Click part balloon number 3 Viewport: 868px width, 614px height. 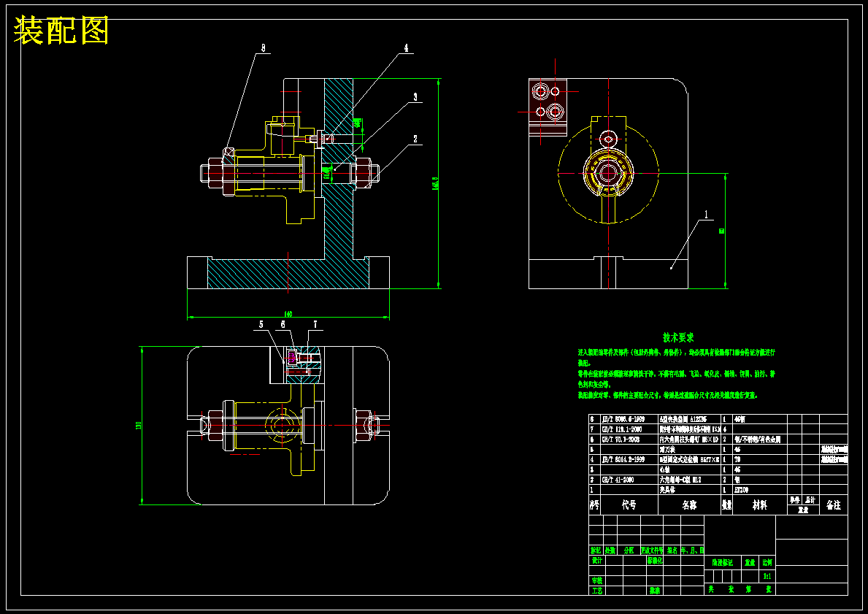pos(415,97)
